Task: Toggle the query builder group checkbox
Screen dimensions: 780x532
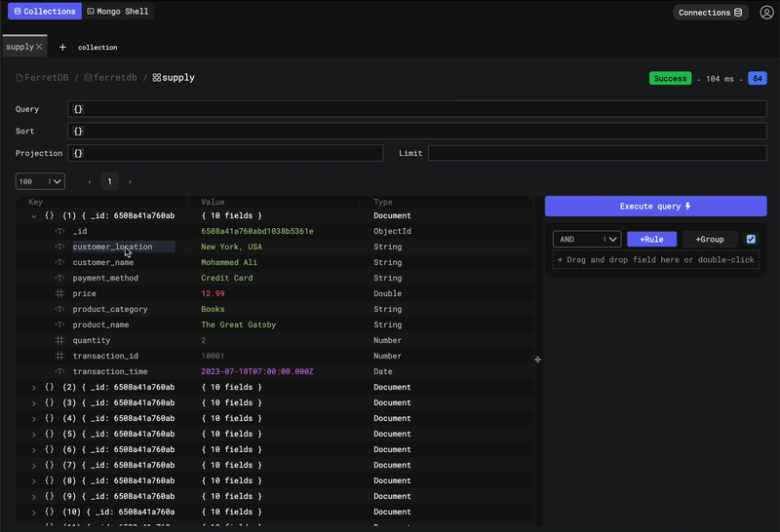Action: coord(751,239)
